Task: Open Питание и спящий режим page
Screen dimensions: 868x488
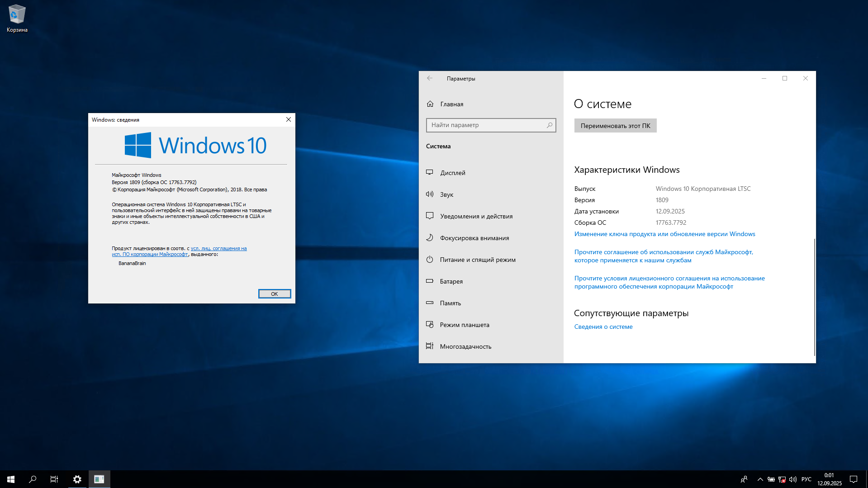Action: pyautogui.click(x=491, y=260)
